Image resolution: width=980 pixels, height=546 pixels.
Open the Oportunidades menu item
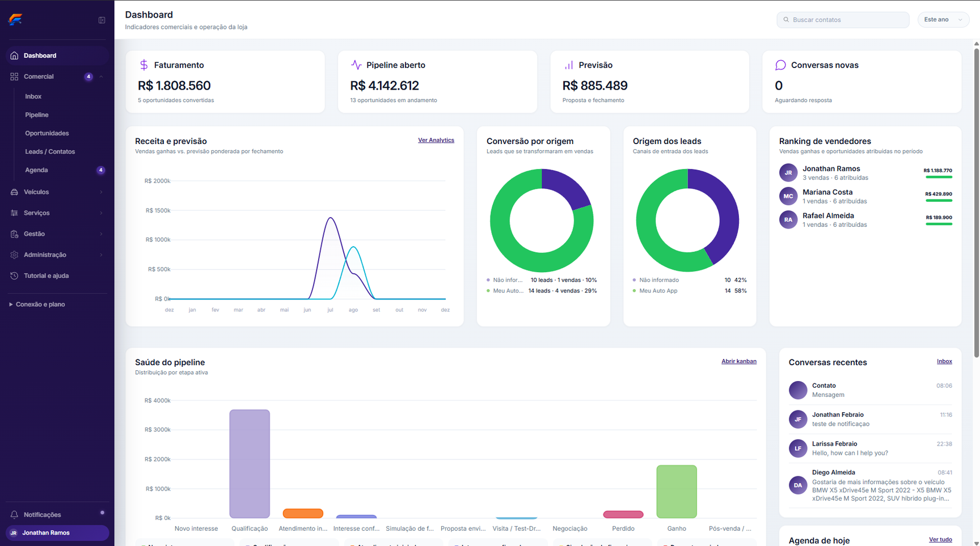pyautogui.click(x=47, y=133)
